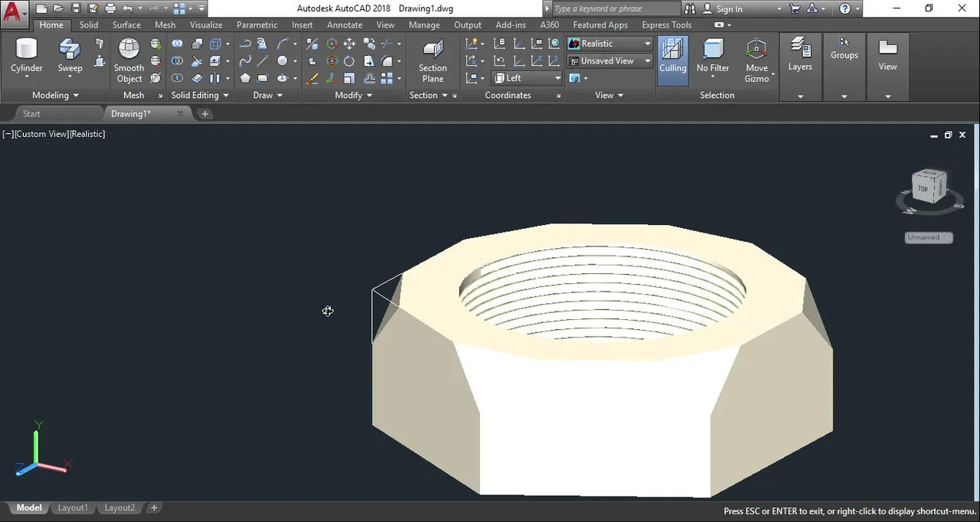
Task: Select the Spline draw tool
Action: point(245,61)
